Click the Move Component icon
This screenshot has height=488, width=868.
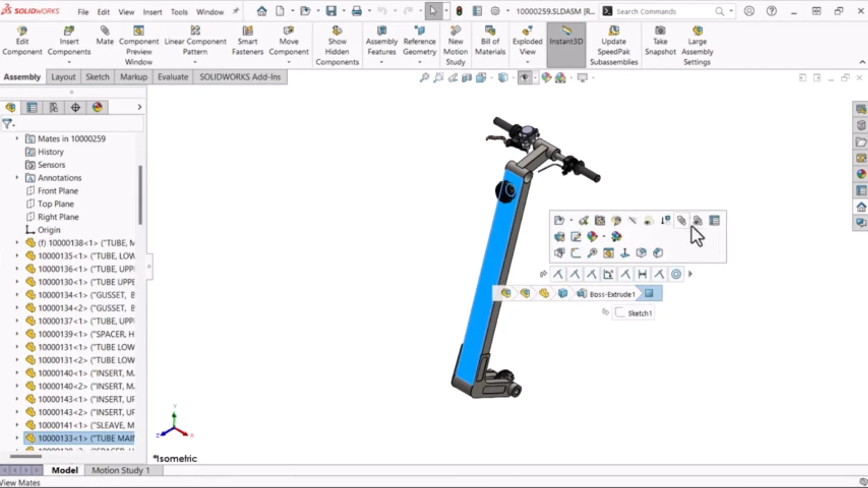(289, 41)
